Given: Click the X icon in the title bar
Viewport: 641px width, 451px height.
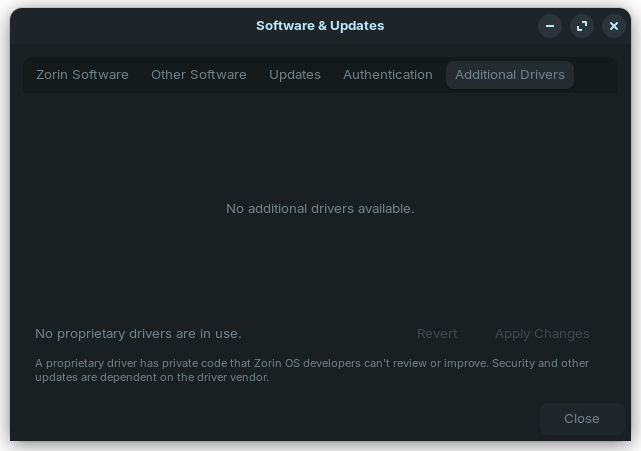Looking at the screenshot, I should [614, 26].
